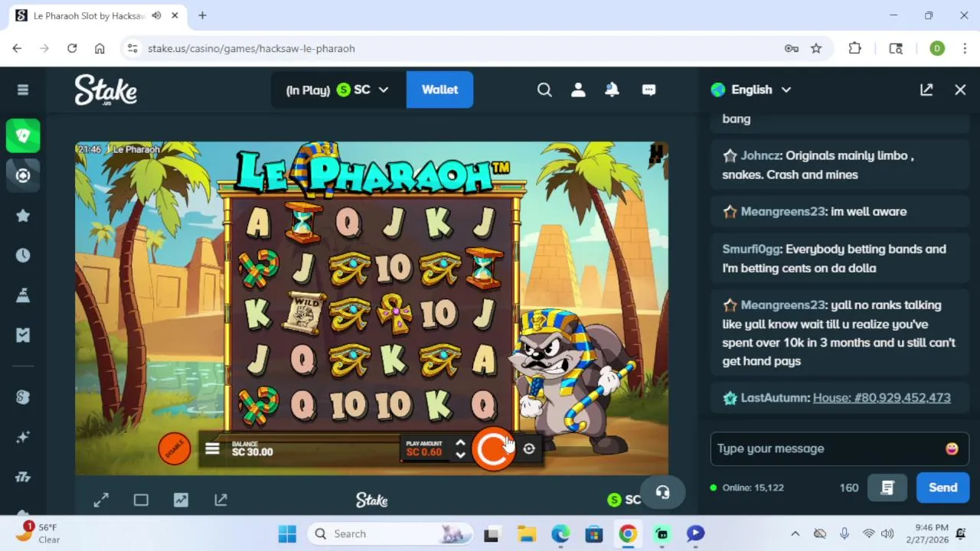Select the Le Pharaoh Slot tab
The image size is (980, 551).
coord(98,15)
